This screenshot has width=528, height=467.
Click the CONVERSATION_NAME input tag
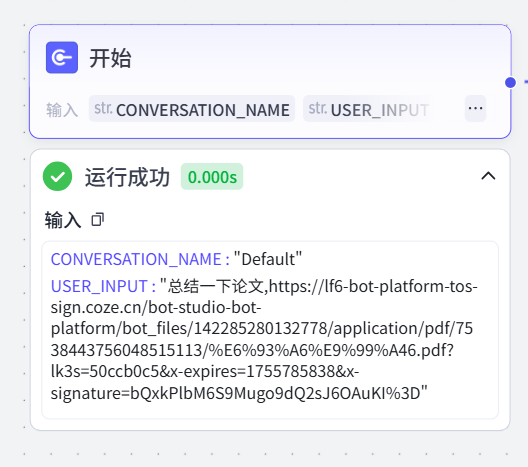click(x=192, y=109)
